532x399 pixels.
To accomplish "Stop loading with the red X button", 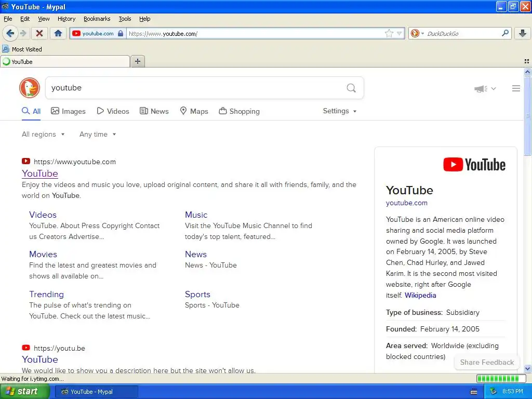I will [39, 33].
